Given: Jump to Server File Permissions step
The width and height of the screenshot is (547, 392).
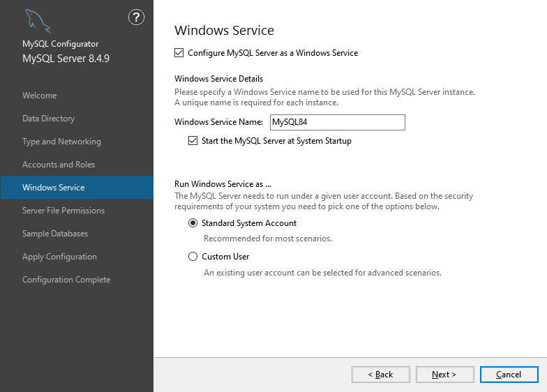Looking at the screenshot, I should click(63, 211).
